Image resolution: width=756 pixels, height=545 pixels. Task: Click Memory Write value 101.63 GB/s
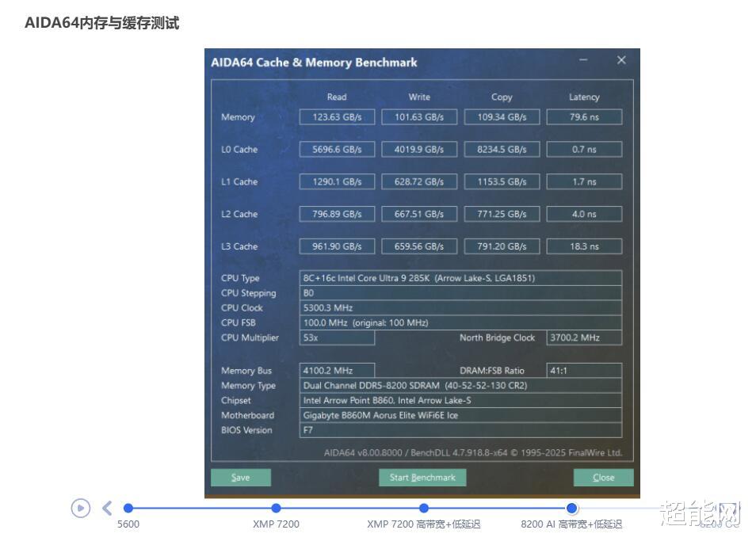pos(419,117)
